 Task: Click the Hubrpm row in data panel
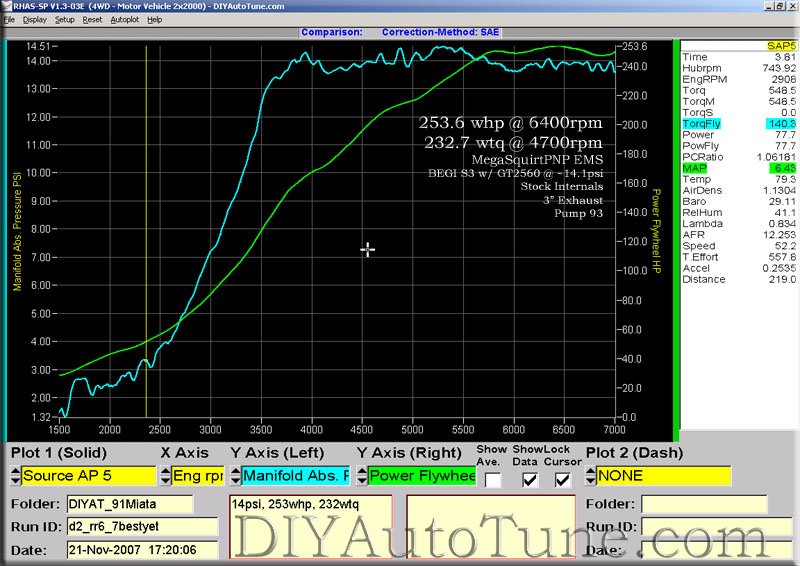tap(739, 68)
